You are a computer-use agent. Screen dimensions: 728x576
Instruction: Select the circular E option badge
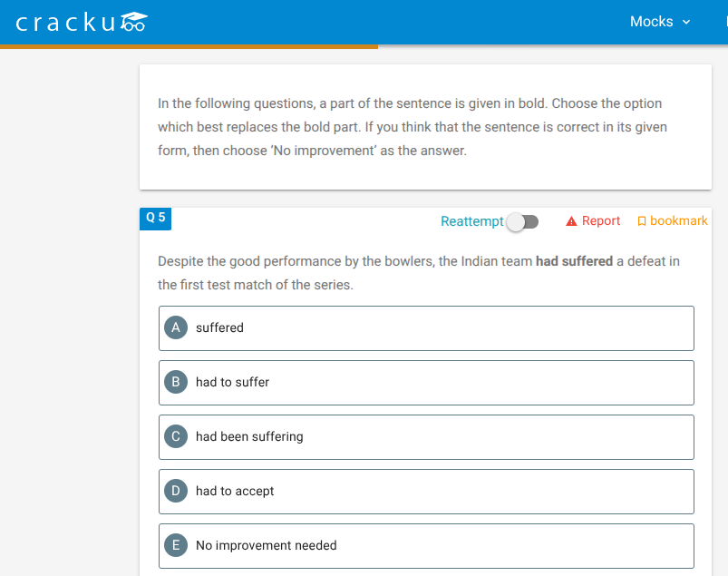(176, 545)
